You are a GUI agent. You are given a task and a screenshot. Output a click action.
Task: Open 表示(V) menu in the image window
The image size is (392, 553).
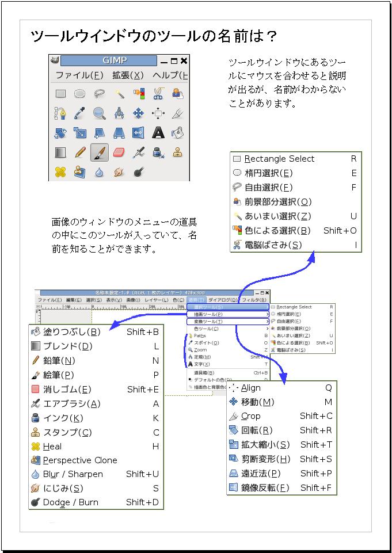(114, 300)
